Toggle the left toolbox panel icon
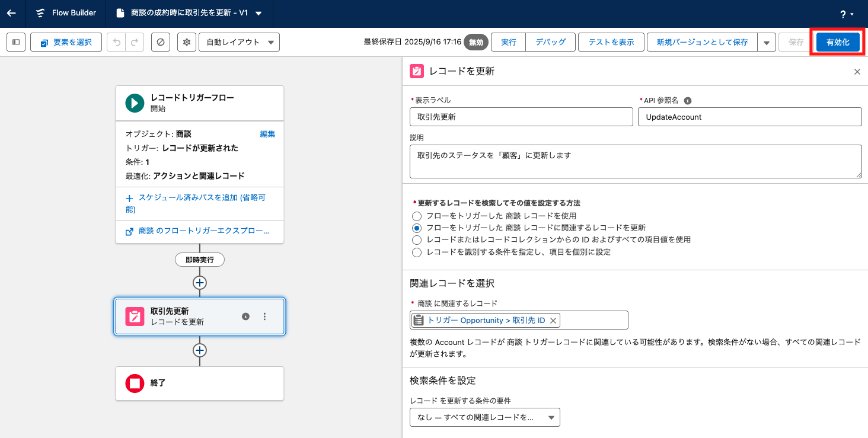The image size is (868, 438). pos(16,42)
